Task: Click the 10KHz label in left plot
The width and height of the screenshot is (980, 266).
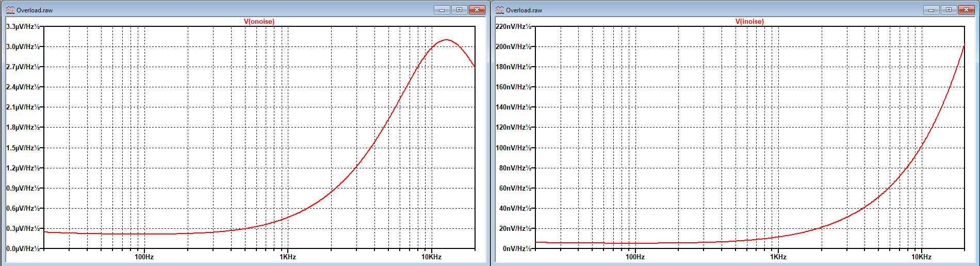Action: coord(431,257)
